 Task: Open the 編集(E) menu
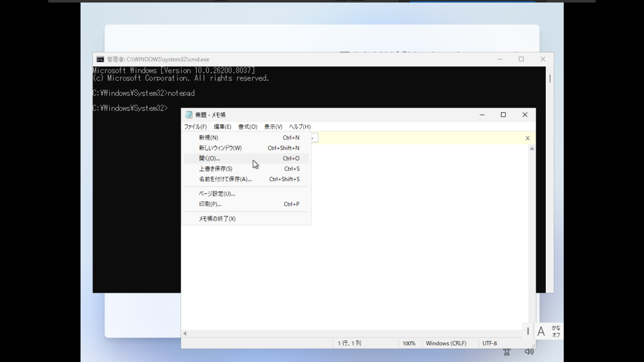[x=222, y=127]
